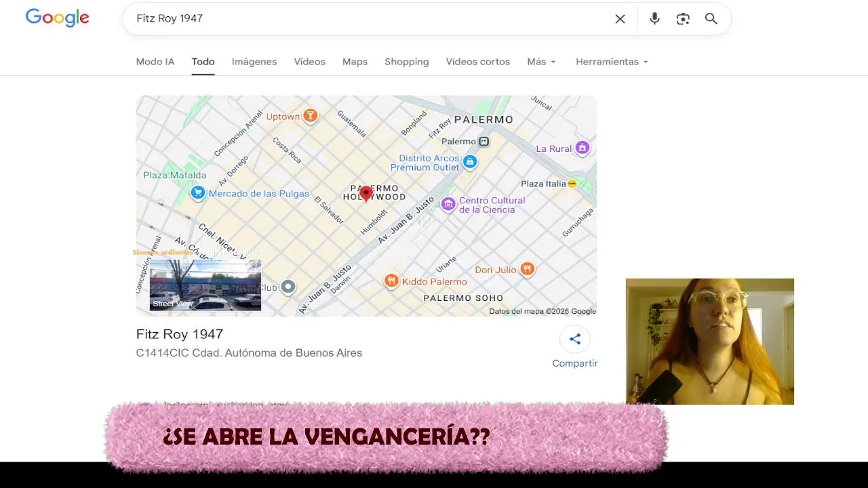Screen dimensions: 868x488
Task: Click the Mercado de las Pulgas label
Action: (x=259, y=194)
